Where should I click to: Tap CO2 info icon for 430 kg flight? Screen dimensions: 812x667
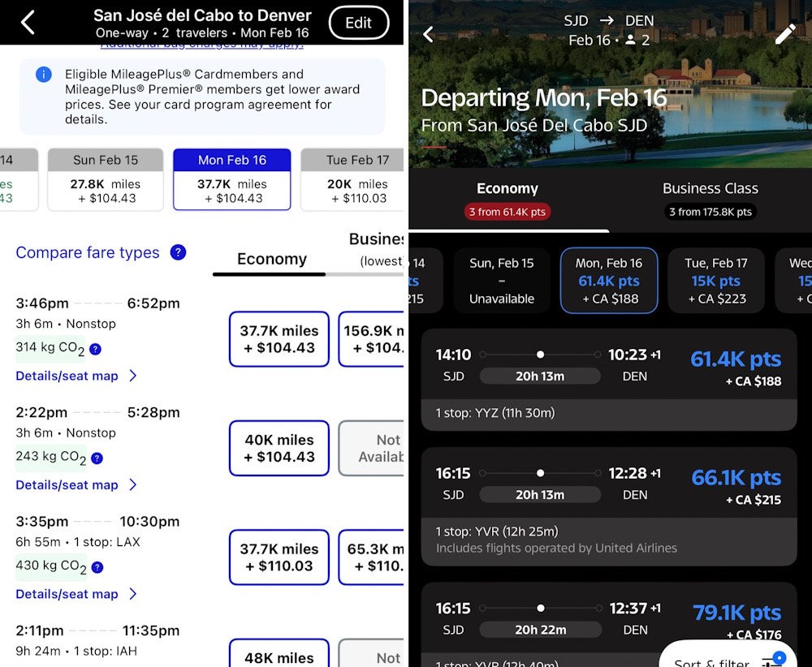tap(97, 567)
